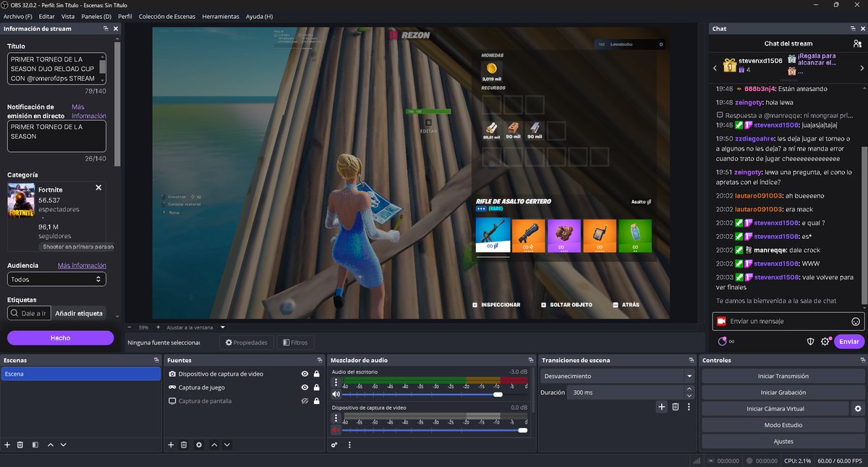This screenshot has width=868, height=467.
Task: Remove the Fortnite category with X
Action: (99, 188)
